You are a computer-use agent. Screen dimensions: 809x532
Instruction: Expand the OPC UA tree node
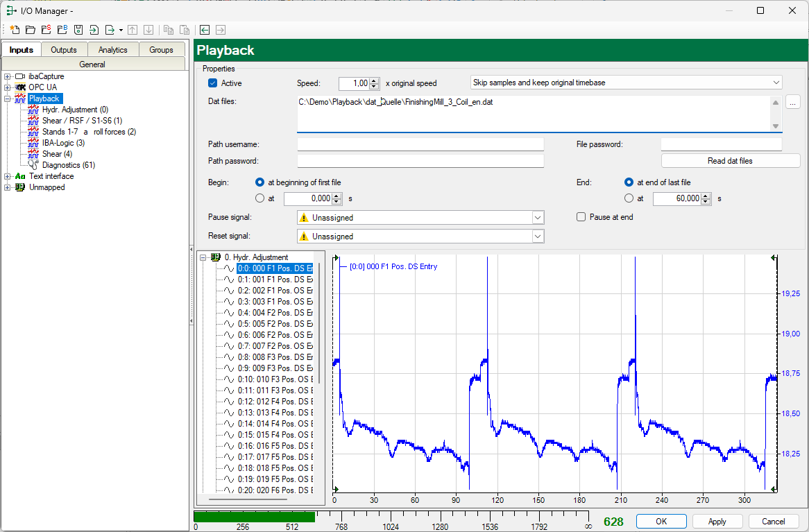[x=7, y=87]
